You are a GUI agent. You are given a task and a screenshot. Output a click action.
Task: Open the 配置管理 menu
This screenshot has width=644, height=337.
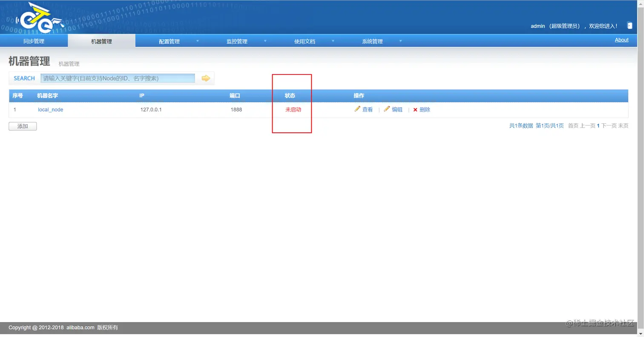click(x=169, y=42)
